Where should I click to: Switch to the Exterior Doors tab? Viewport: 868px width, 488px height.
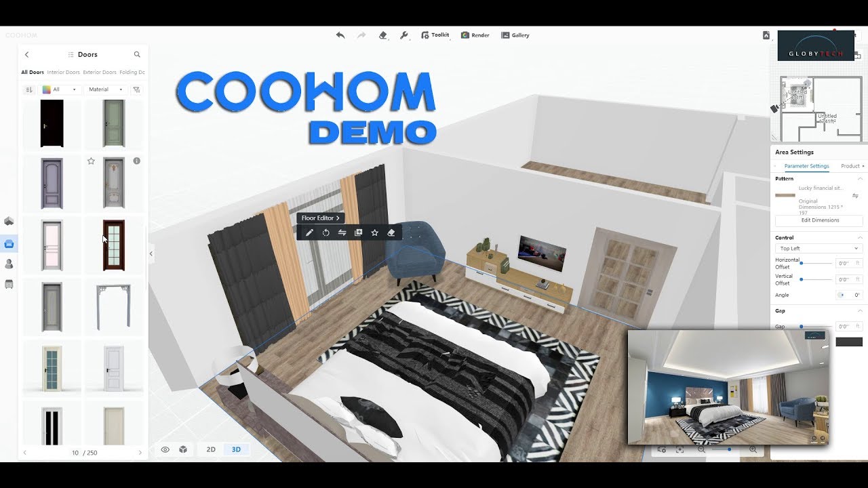point(100,72)
